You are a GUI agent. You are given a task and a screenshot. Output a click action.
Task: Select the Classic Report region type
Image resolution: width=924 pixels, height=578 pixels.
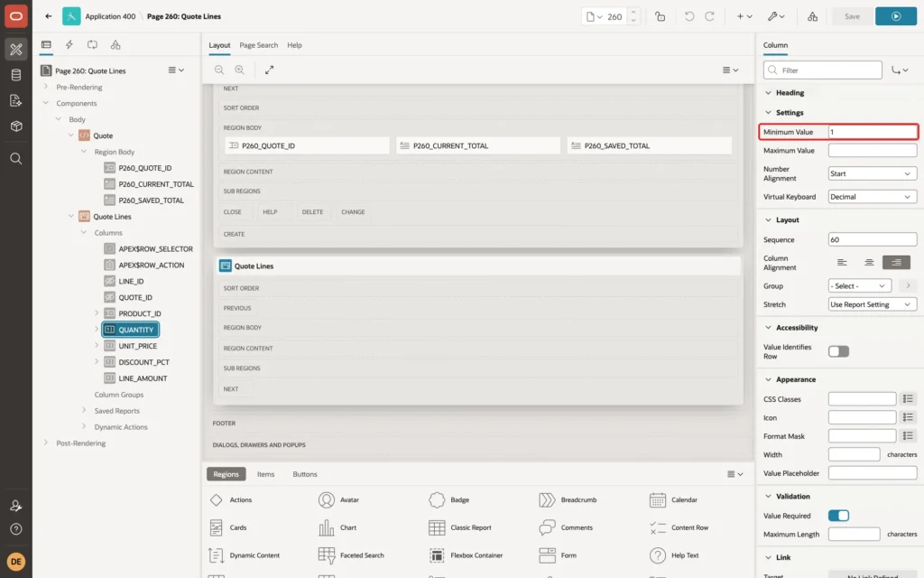click(460, 527)
